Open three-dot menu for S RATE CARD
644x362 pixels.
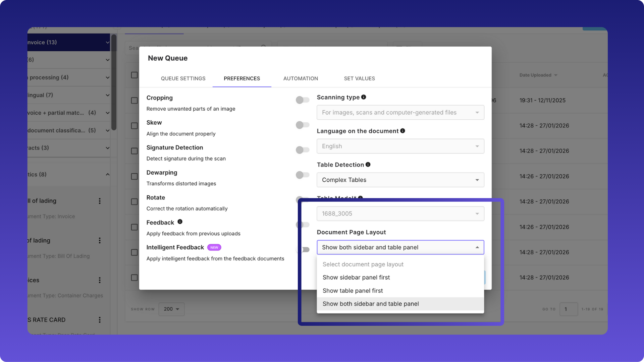(x=100, y=320)
